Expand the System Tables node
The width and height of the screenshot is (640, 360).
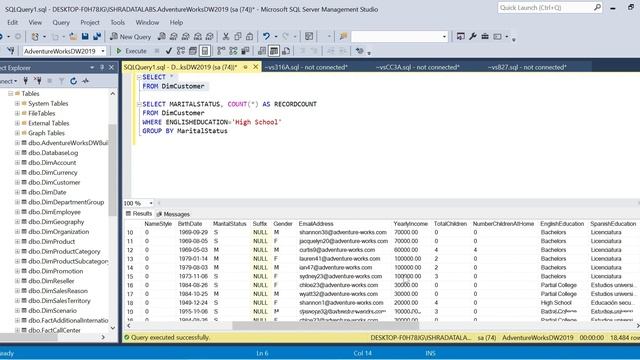tap(17, 103)
